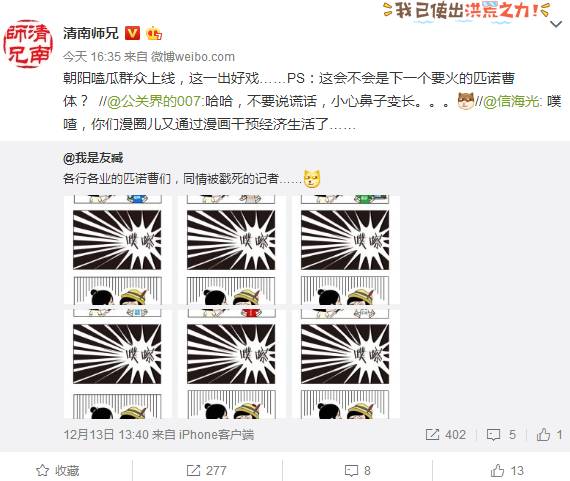Open original post's 5 comments
The height and width of the screenshot is (481, 570).
[x=493, y=434]
